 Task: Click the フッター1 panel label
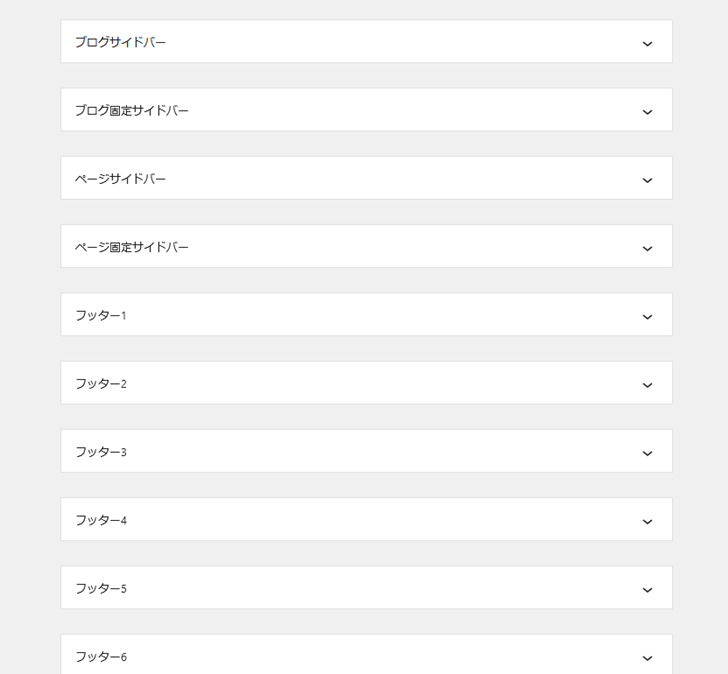click(101, 315)
